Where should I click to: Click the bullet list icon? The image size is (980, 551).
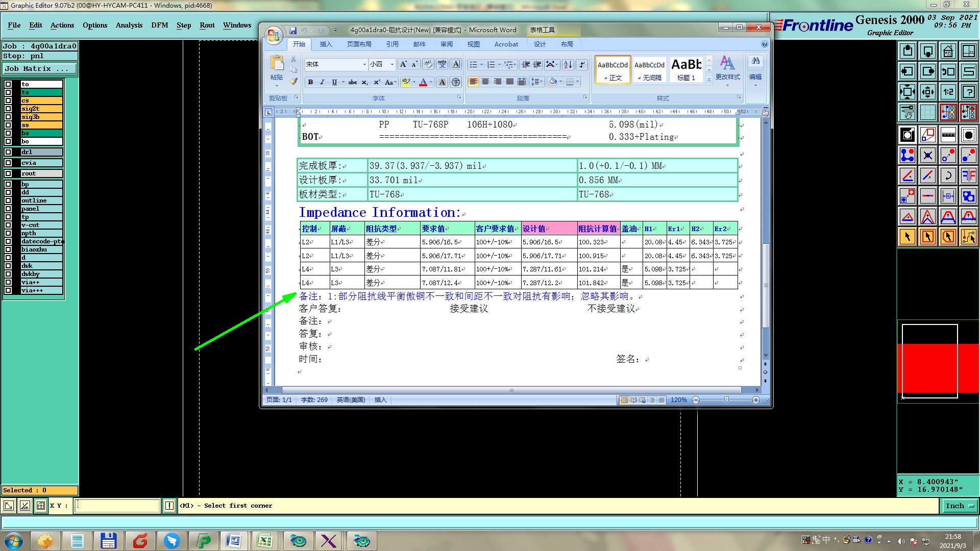click(474, 64)
